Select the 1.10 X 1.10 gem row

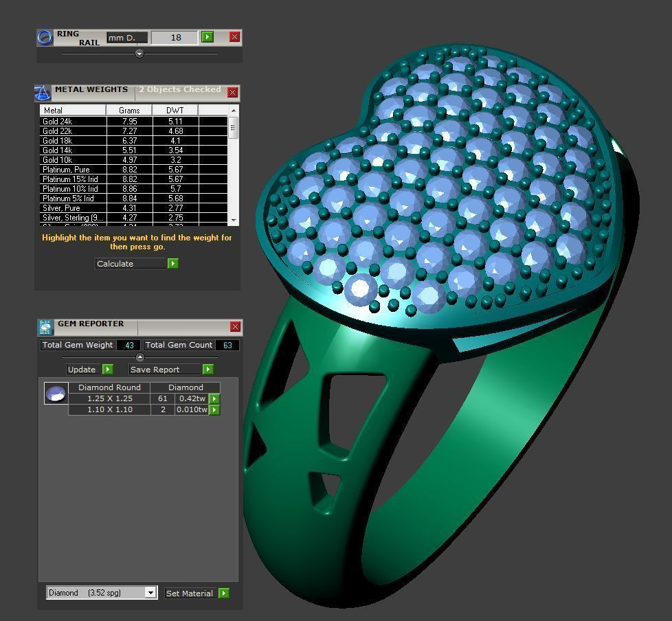(x=144, y=409)
